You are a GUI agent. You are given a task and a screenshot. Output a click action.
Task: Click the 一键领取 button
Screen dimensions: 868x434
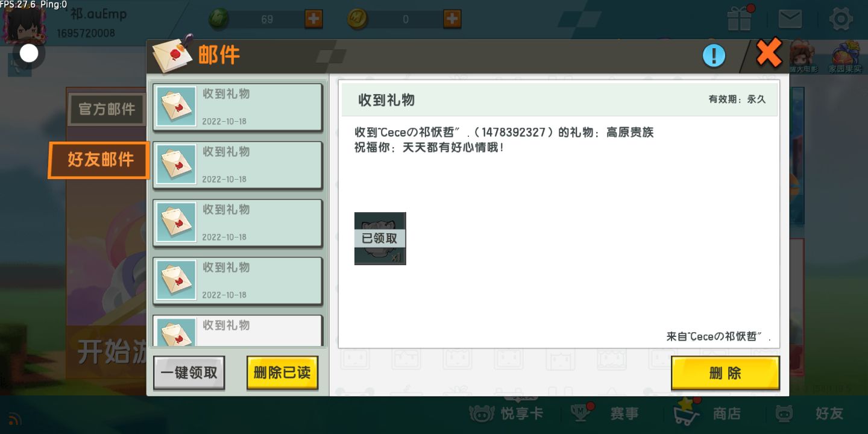click(189, 373)
